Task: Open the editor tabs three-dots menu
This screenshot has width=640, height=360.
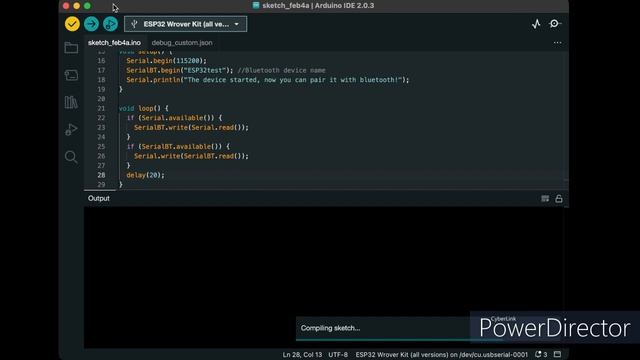Action: tap(558, 43)
